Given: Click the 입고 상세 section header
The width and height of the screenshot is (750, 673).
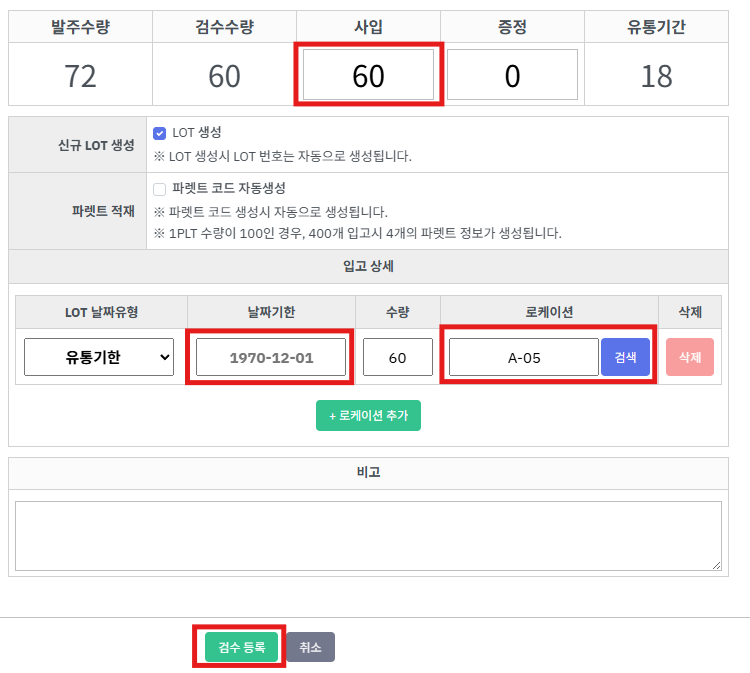Looking at the screenshot, I should tap(368, 266).
